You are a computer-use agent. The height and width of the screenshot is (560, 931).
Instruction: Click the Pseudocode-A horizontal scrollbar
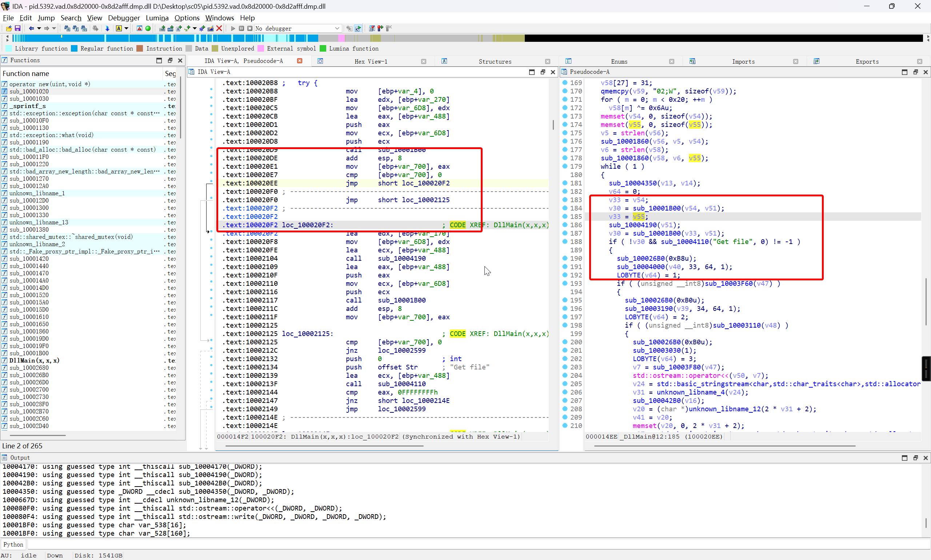pos(724,446)
